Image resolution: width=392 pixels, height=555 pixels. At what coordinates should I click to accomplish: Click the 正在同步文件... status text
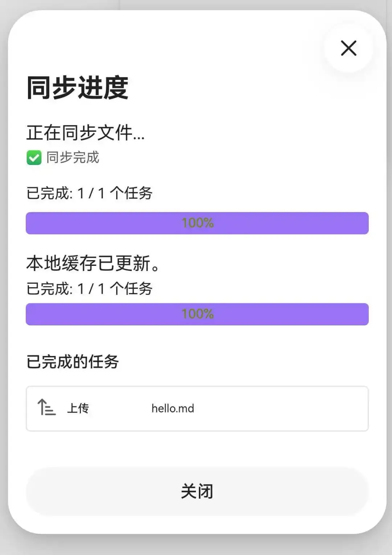tap(85, 133)
